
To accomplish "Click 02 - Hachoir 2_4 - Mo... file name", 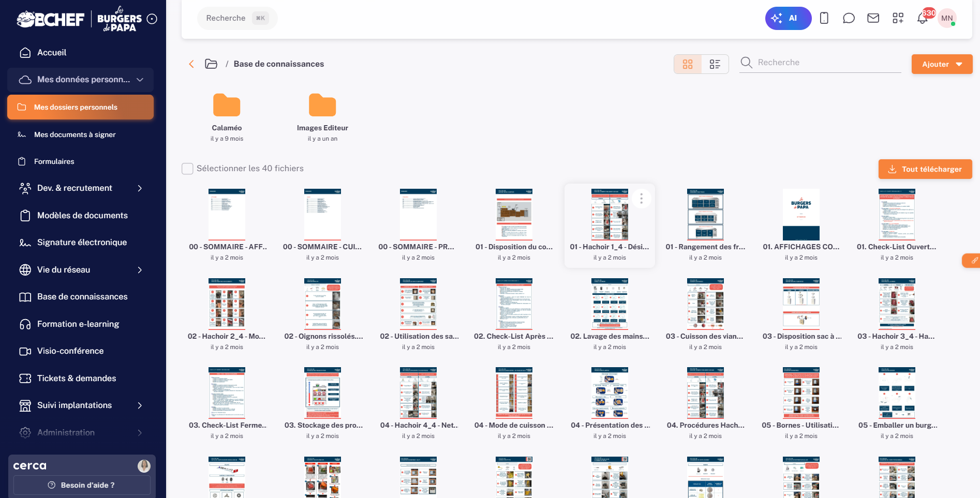I will 227,336.
